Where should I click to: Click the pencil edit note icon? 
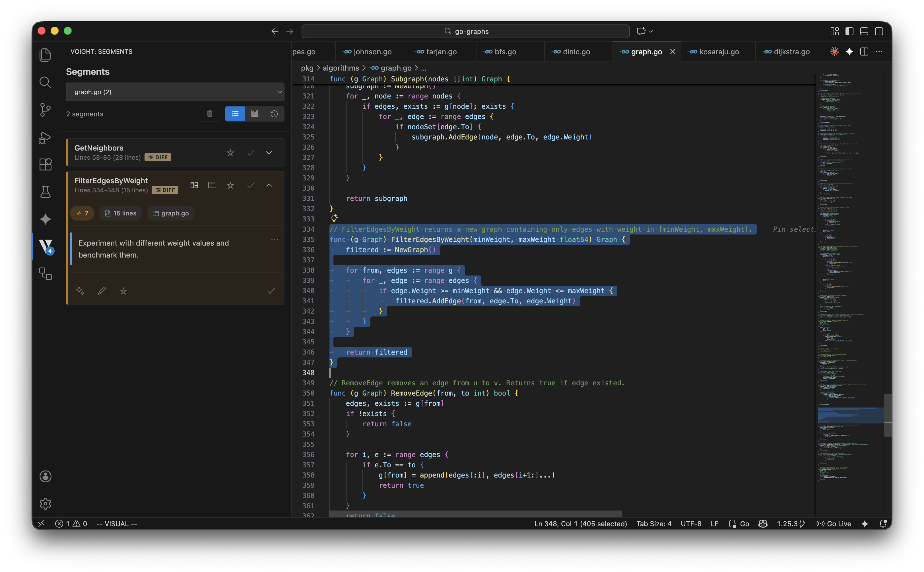click(x=102, y=291)
